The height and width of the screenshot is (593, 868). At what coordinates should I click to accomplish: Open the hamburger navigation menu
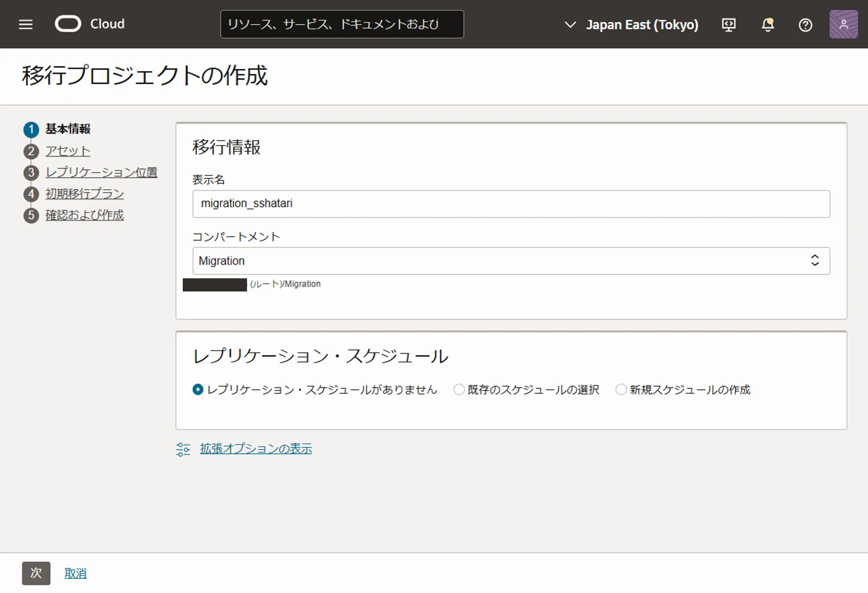(x=26, y=24)
